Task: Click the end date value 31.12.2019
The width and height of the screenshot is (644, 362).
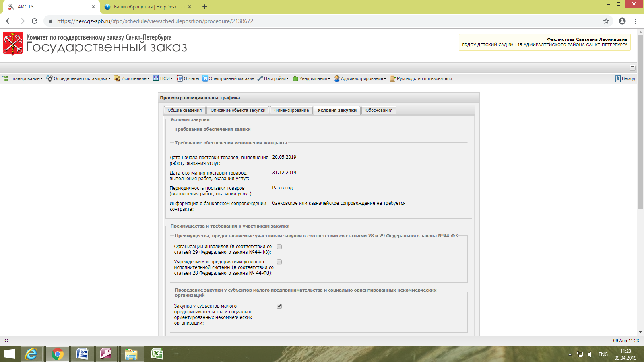Action: (x=284, y=173)
